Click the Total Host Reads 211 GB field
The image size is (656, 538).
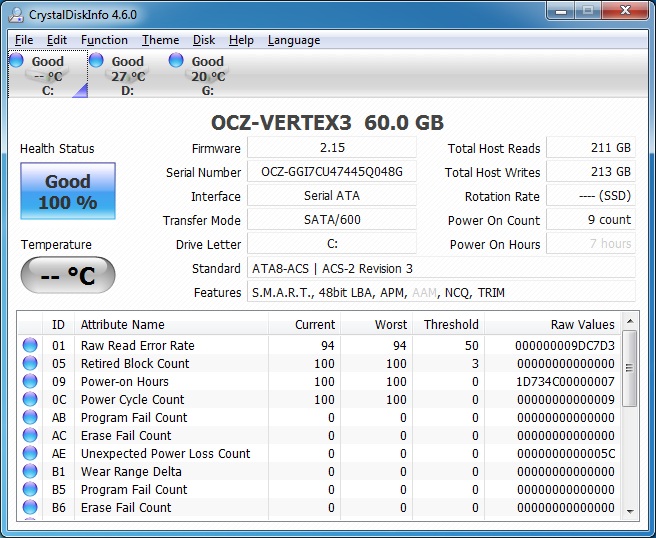(591, 148)
